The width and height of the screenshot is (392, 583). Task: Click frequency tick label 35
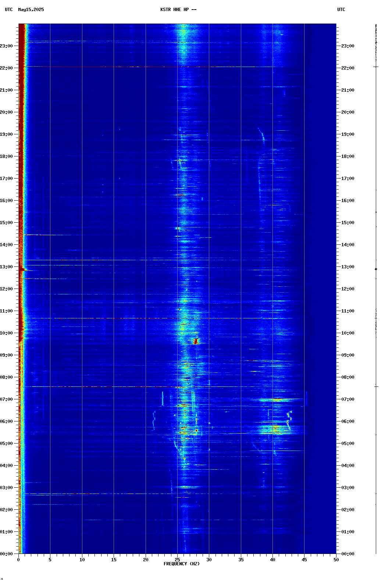241,560
